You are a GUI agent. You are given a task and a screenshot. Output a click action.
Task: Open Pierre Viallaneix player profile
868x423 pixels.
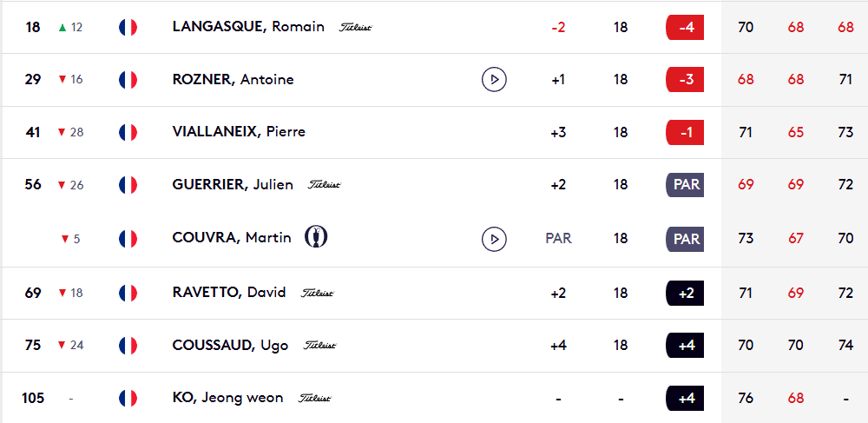(239, 132)
